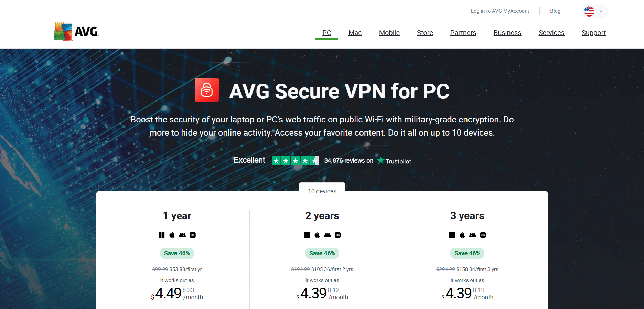Click the red AVG Secure VPN shield icon
This screenshot has width=644, height=309.
coord(207,90)
